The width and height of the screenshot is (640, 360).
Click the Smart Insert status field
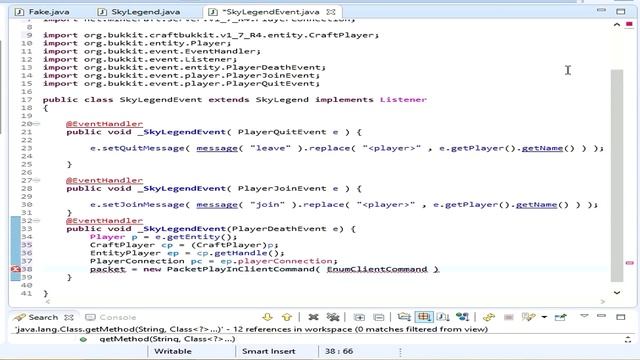268,351
